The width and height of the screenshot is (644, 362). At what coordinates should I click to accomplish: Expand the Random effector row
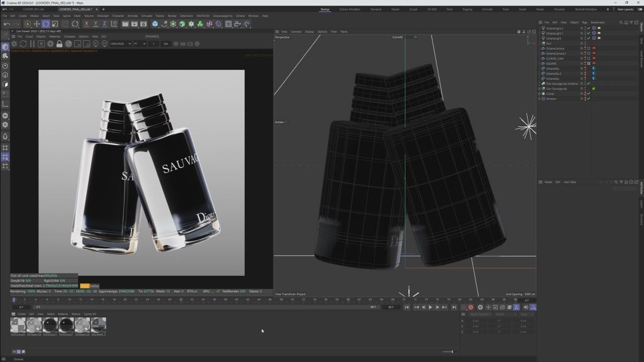(x=539, y=99)
